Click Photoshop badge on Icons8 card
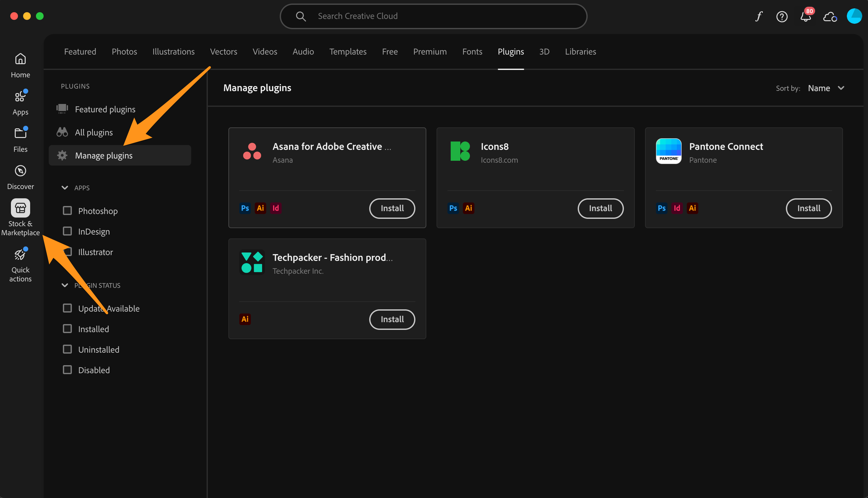 pos(453,208)
